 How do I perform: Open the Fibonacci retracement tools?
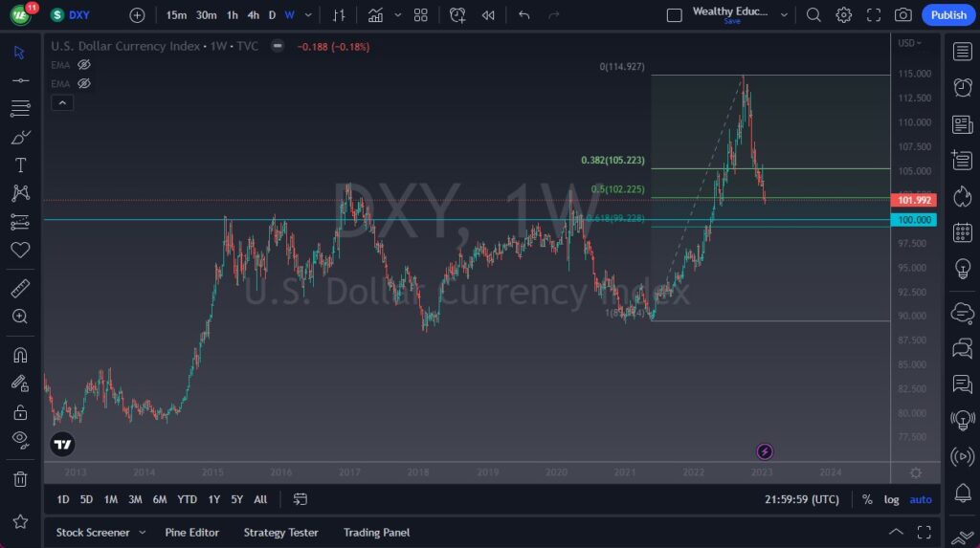click(20, 108)
